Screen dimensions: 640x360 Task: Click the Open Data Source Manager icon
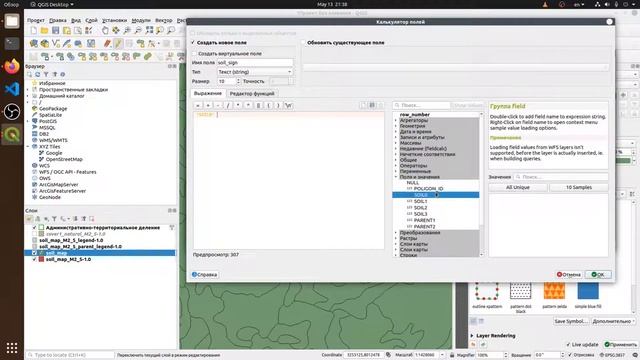(x=33, y=43)
